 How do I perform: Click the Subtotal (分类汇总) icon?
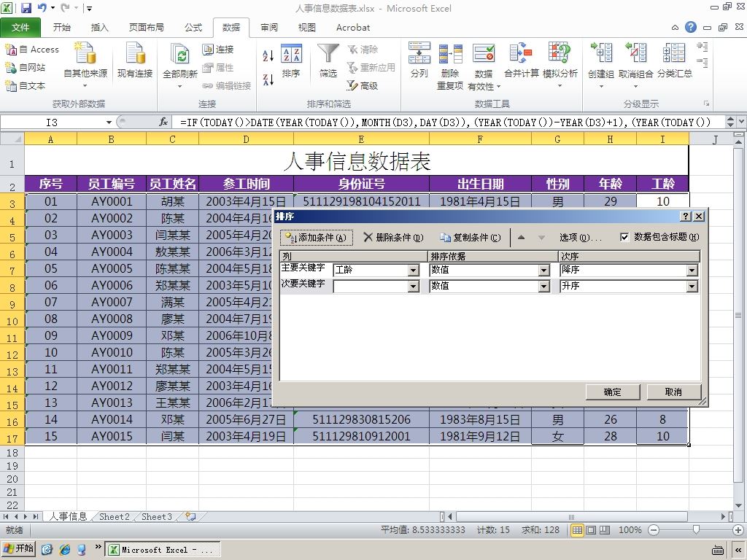[674, 53]
